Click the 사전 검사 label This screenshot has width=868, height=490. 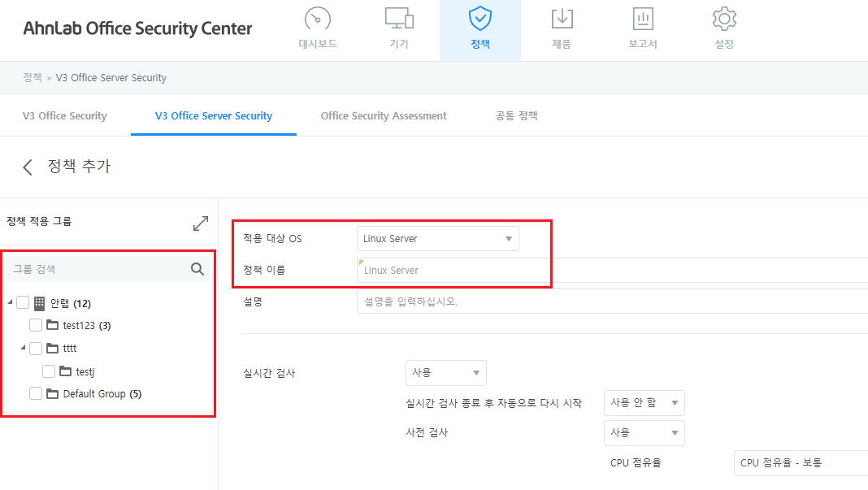(427, 432)
